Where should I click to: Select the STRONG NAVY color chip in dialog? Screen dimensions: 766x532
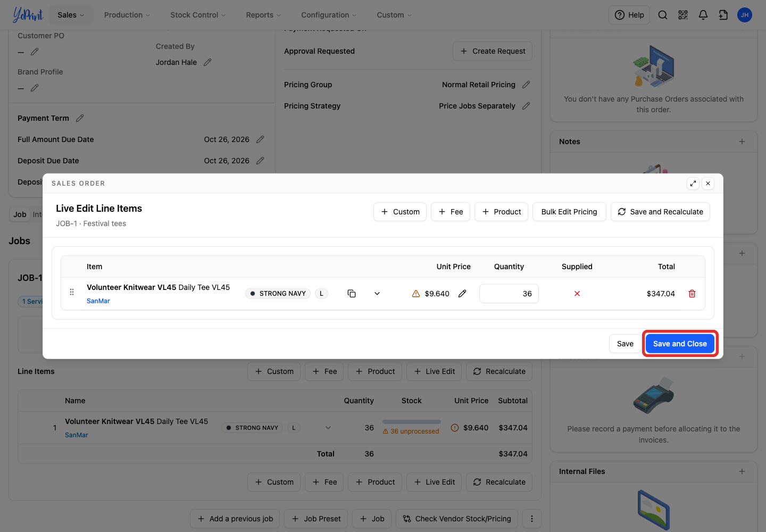point(278,294)
